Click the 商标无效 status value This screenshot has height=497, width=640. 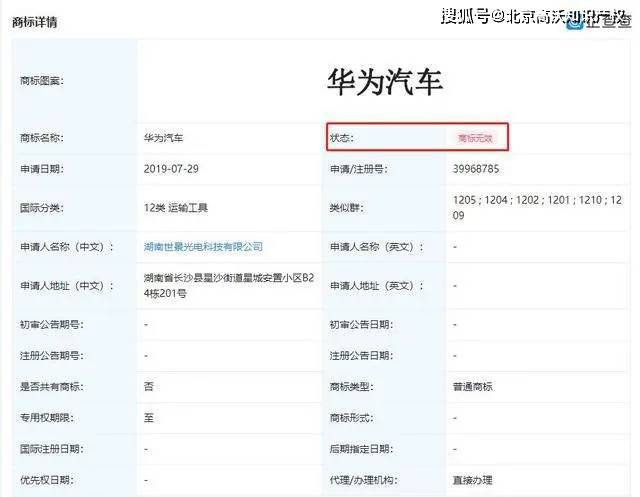point(475,138)
